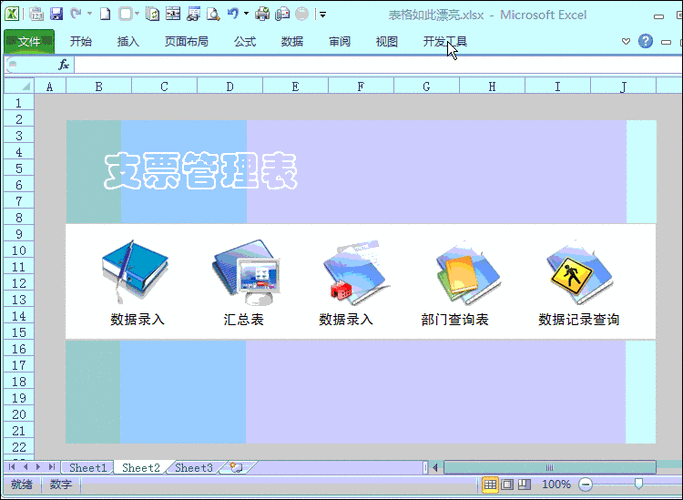Image resolution: width=683 pixels, height=500 pixels.
Task: Click the 汇总表 monitor and folder icon
Action: [245, 271]
